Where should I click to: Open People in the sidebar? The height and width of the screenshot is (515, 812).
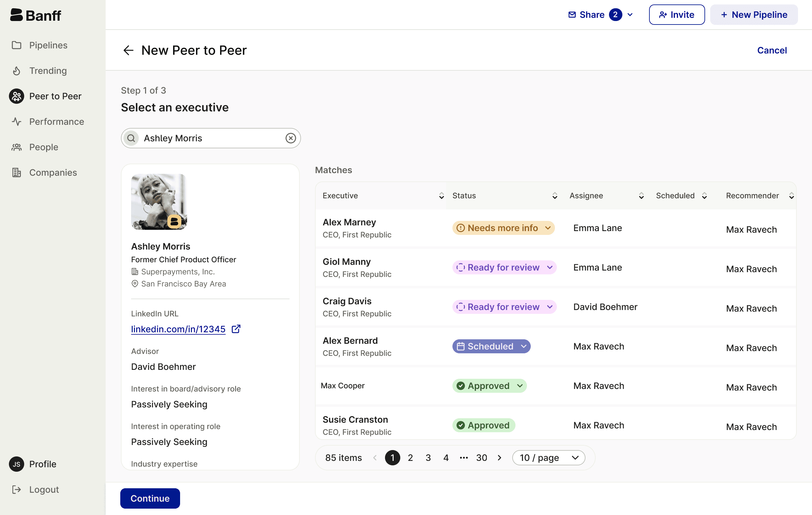point(44,147)
